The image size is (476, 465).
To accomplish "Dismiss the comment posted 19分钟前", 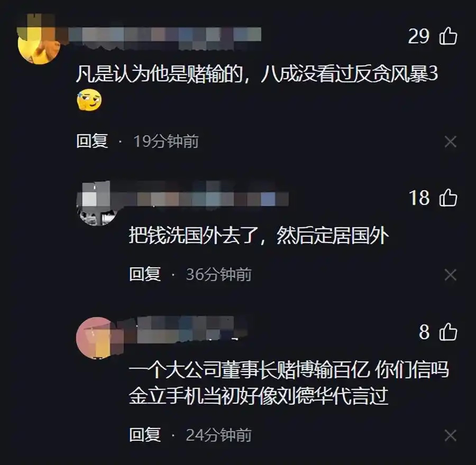I will point(451,142).
